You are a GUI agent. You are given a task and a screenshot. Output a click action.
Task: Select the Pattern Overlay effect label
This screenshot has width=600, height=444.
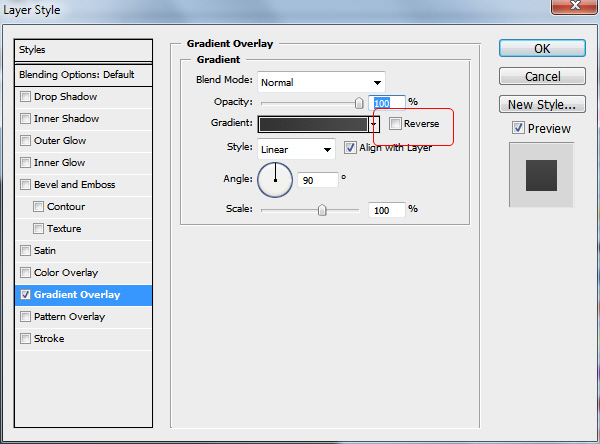coord(69,317)
